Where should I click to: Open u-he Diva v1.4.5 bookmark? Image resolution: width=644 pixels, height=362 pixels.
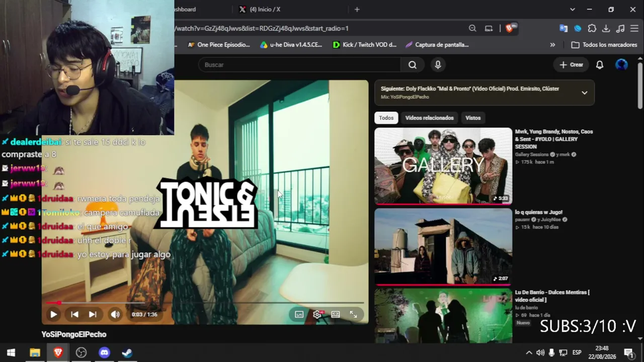click(x=291, y=45)
